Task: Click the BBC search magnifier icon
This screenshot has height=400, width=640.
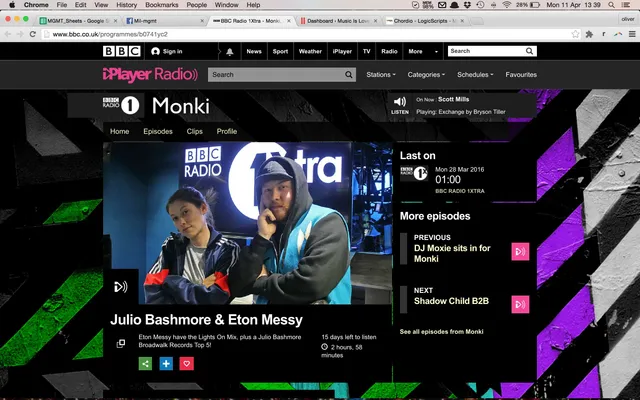Action: pos(529,51)
